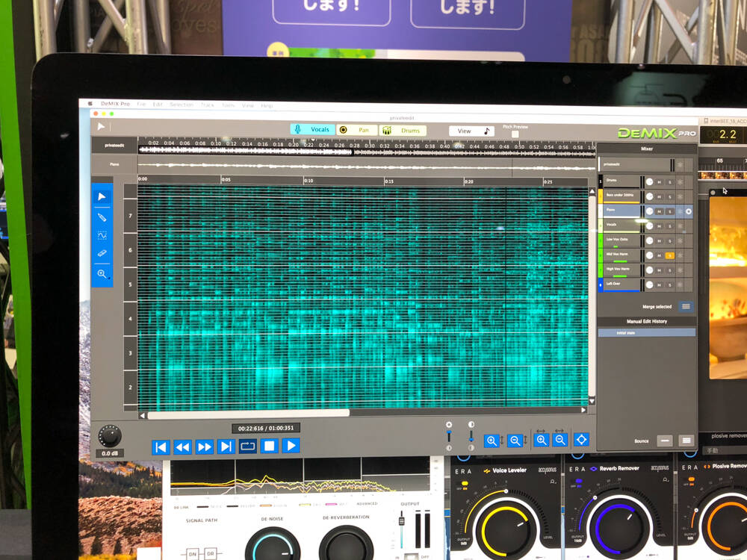
Task: Click the top-left play arrow icon
Action: pyautogui.click(x=101, y=126)
